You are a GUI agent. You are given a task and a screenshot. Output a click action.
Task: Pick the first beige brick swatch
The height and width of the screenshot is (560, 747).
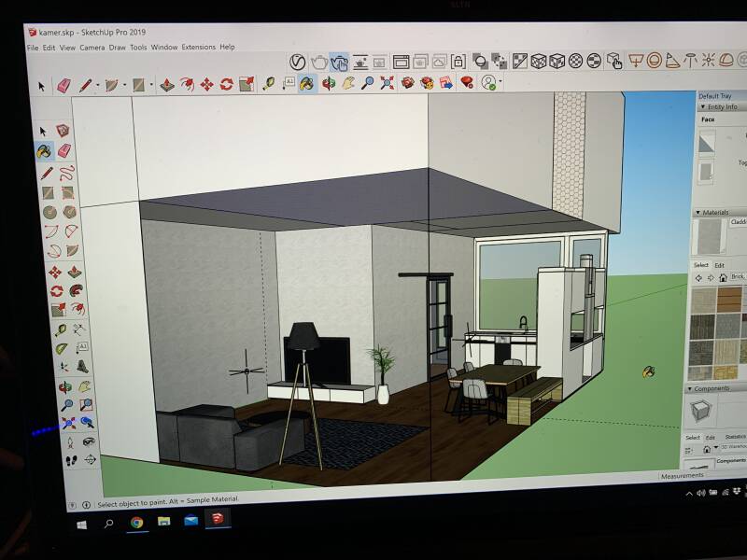pyautogui.click(x=704, y=301)
